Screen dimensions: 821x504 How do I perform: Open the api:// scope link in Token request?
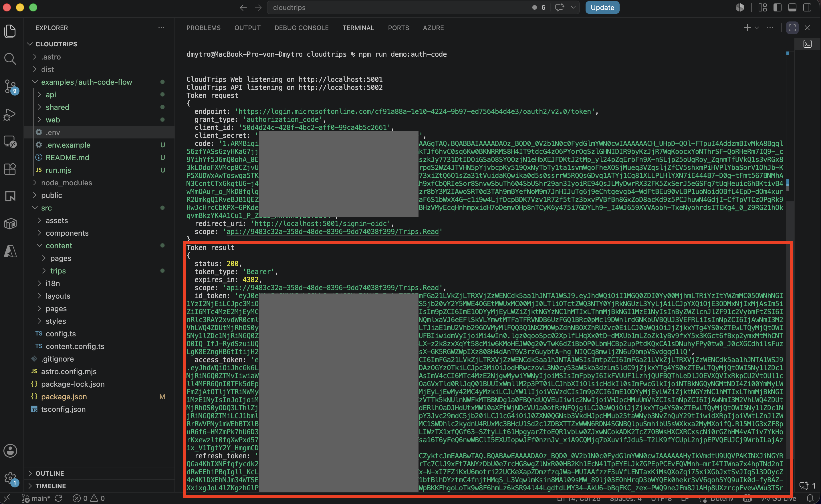click(x=333, y=232)
